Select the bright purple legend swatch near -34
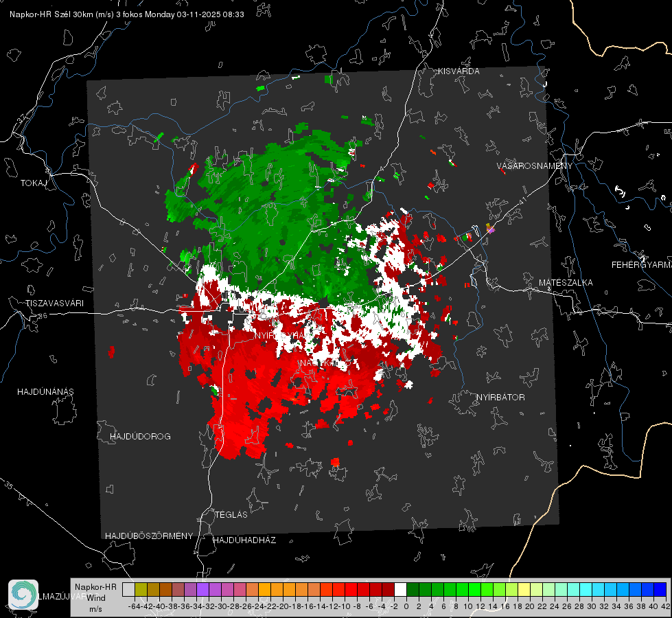This screenshot has width=672, height=618. click(202, 589)
